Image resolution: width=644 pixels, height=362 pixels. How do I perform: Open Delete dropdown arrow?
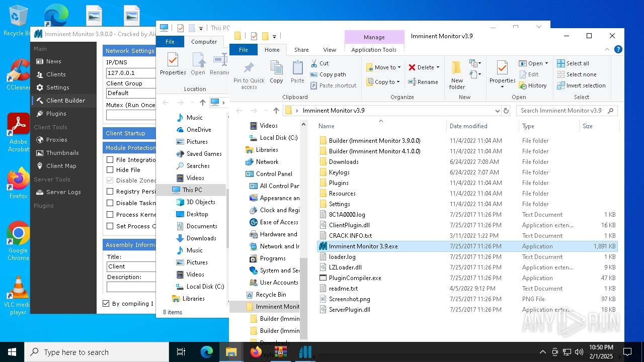coord(438,67)
